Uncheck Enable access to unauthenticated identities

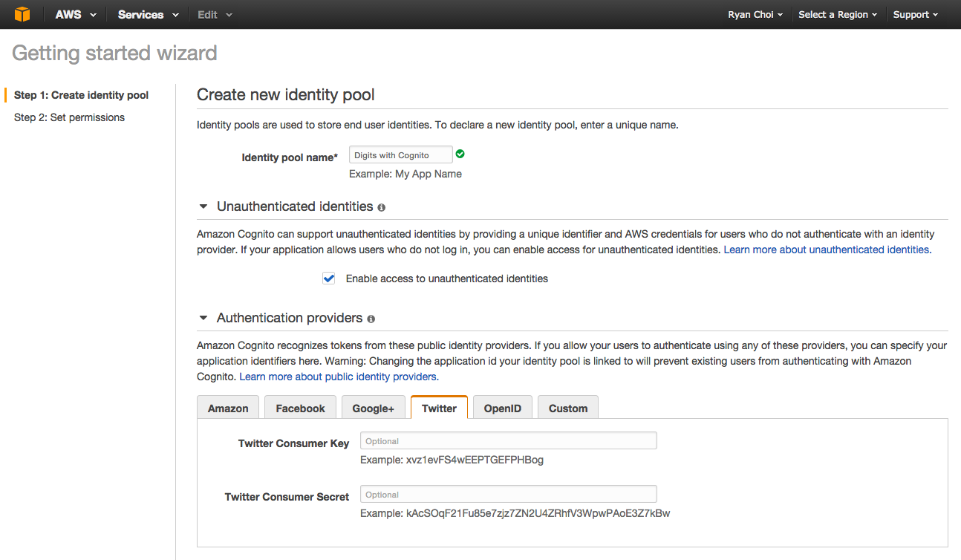[x=329, y=279]
